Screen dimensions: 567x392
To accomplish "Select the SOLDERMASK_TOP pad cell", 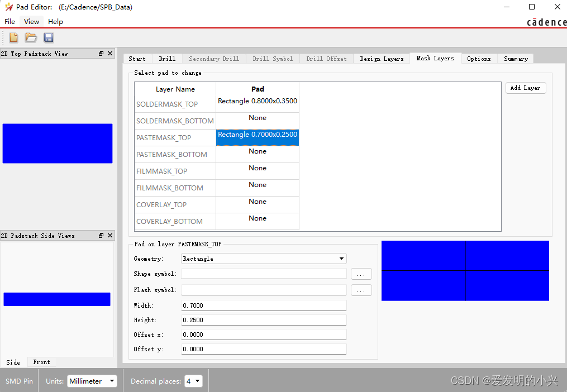I will (x=258, y=104).
